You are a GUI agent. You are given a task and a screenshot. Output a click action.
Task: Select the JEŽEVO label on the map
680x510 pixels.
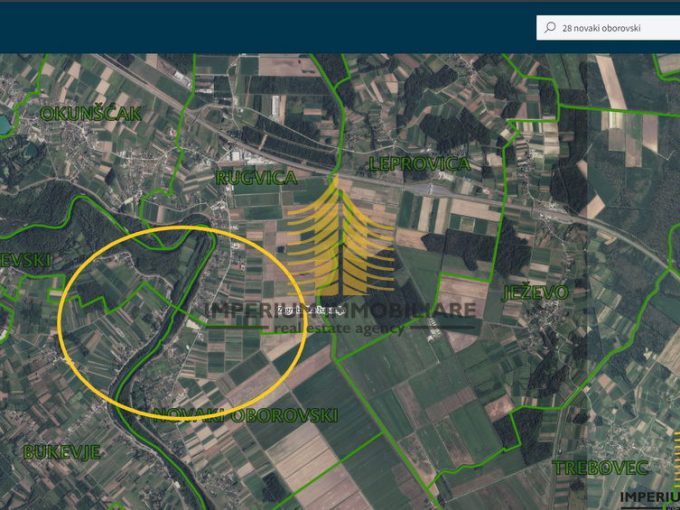click(536, 292)
